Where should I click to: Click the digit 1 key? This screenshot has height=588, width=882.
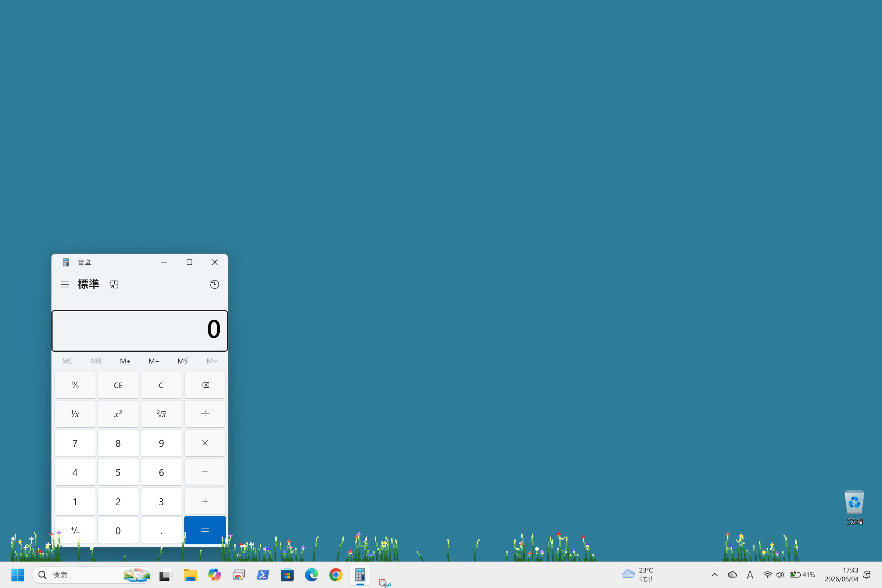point(75,501)
